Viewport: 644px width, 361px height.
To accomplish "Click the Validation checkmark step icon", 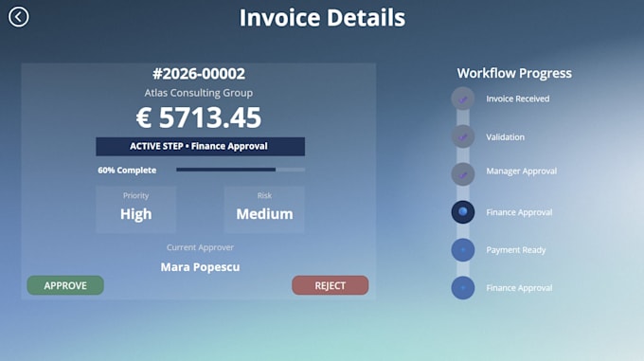I will click(x=463, y=136).
